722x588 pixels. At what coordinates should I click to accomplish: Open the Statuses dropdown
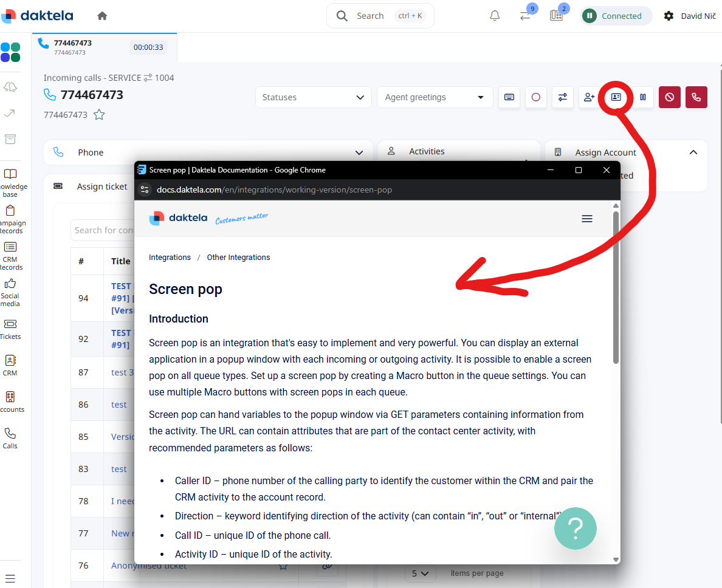coord(314,97)
